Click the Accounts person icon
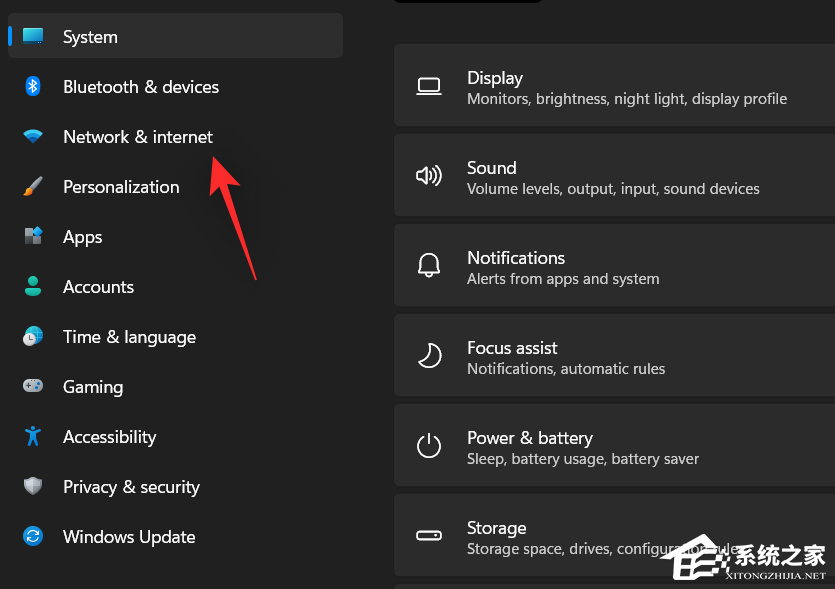This screenshot has height=589, width=835. point(33,287)
